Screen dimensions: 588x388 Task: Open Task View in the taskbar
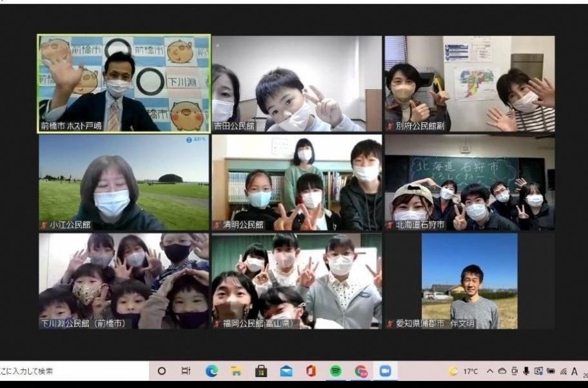click(186, 371)
